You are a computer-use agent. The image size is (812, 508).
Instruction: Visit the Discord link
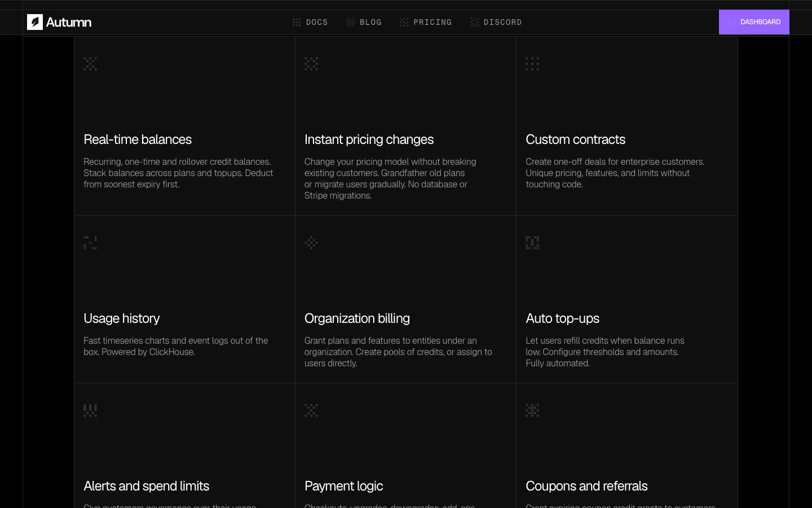pyautogui.click(x=496, y=22)
